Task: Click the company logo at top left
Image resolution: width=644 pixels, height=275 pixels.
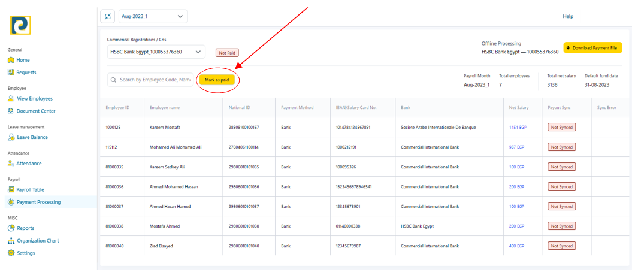Action: pos(20,25)
